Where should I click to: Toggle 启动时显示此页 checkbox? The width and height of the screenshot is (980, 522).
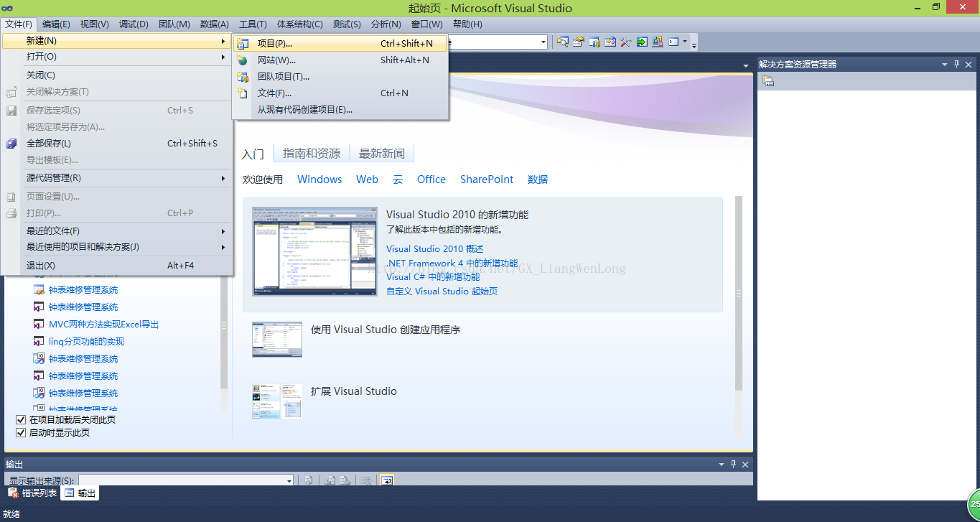pyautogui.click(x=21, y=432)
